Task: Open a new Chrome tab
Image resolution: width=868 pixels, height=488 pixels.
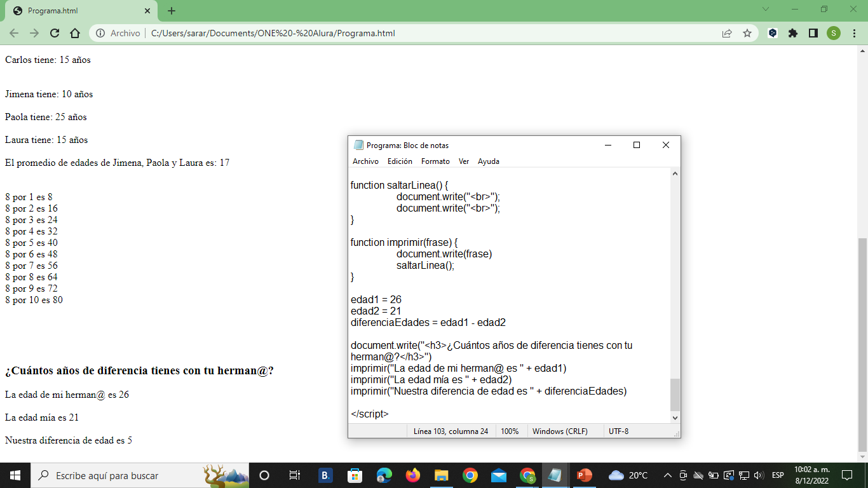Action: [172, 11]
